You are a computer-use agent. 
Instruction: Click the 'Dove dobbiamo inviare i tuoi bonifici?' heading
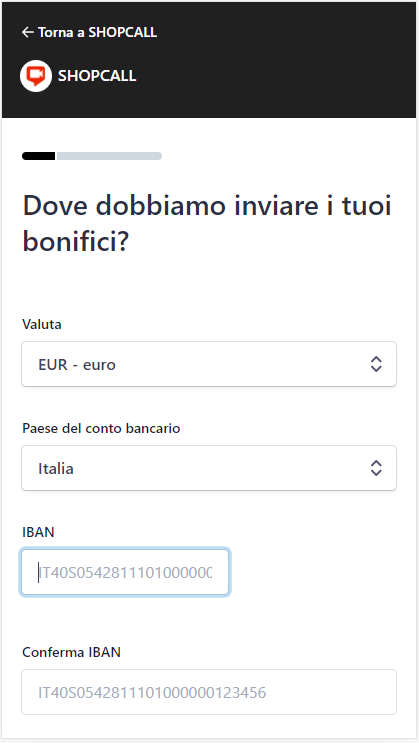pos(208,224)
